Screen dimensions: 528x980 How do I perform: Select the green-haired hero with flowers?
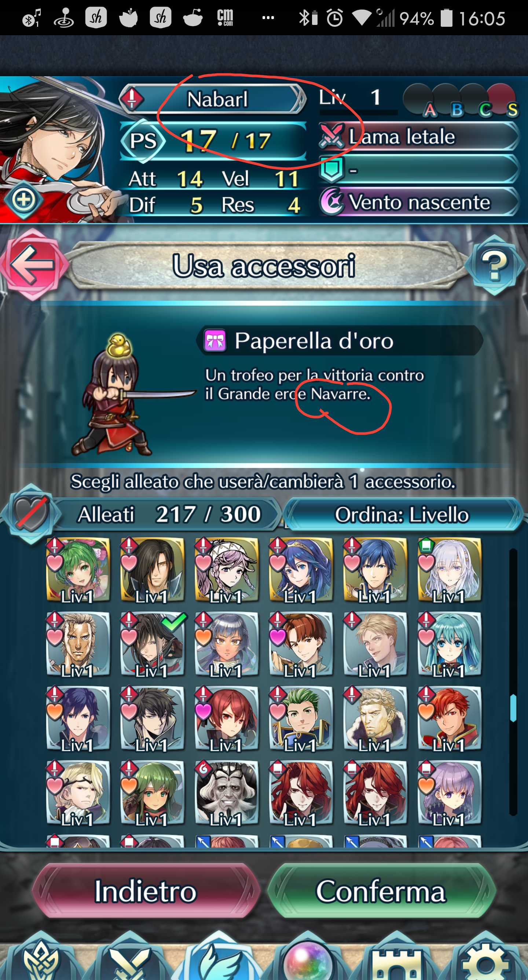[x=78, y=570]
